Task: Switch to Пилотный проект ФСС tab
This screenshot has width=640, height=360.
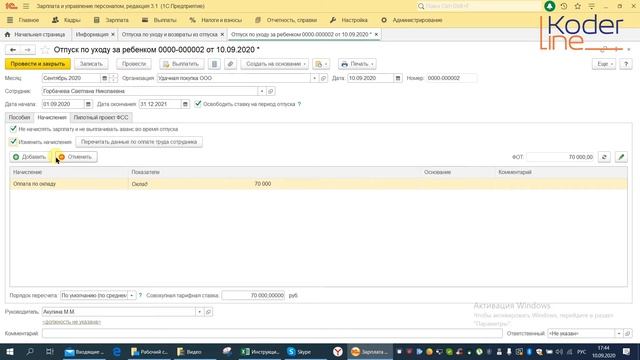Action: [x=101, y=118]
